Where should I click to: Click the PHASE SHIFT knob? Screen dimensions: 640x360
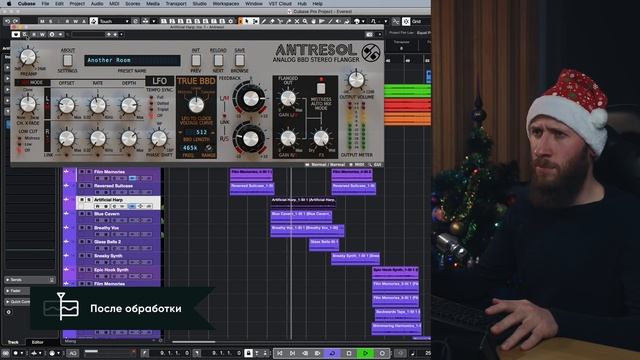point(159,139)
